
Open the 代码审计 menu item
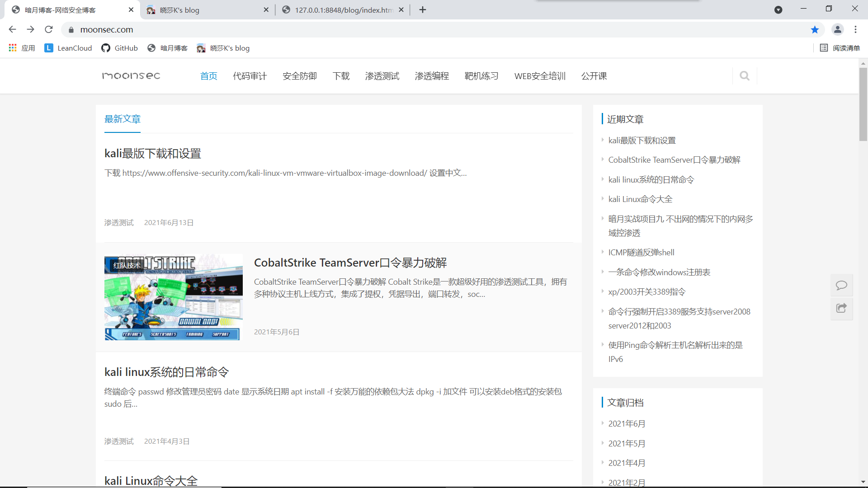250,76
